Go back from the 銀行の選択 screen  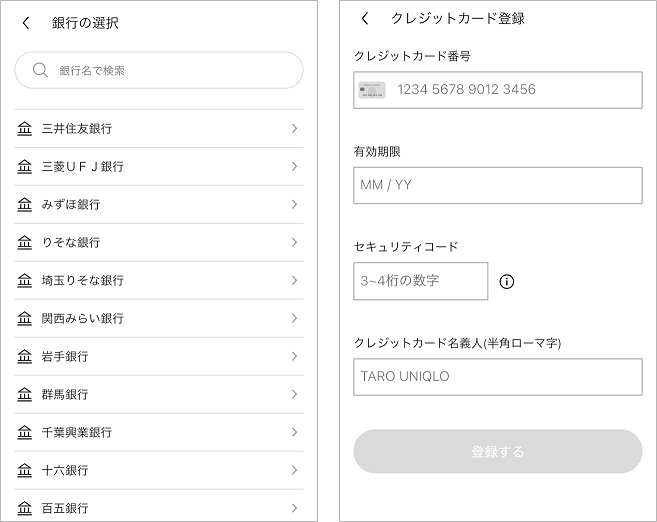click(x=26, y=23)
